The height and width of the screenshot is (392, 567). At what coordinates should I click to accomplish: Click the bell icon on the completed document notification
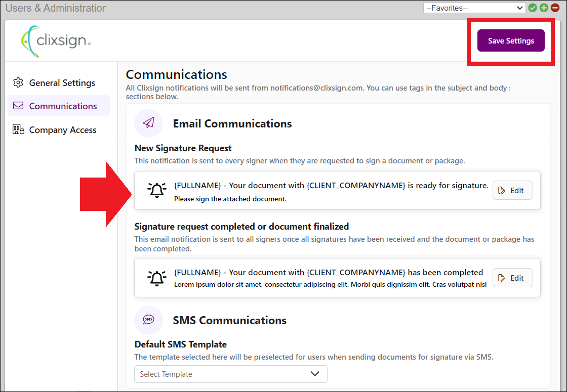coord(156,278)
